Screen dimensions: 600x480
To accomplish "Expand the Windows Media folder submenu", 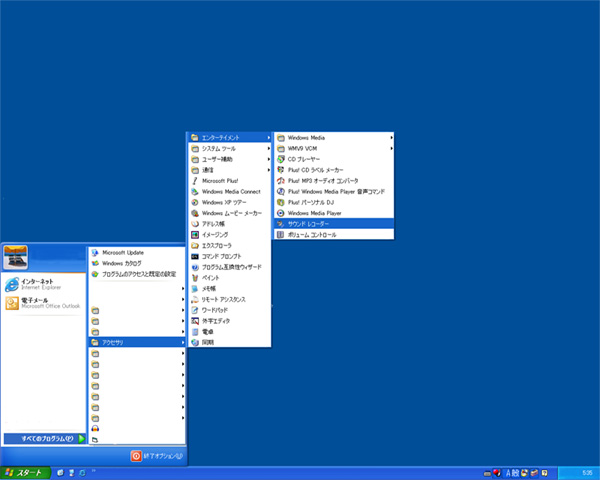I will tap(334, 137).
